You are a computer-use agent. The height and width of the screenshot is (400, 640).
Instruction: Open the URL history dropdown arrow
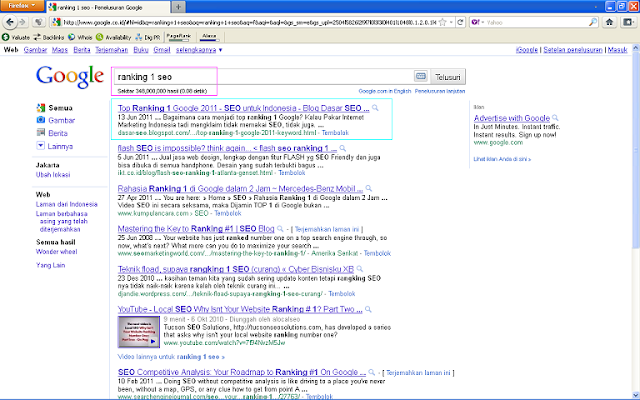451,22
